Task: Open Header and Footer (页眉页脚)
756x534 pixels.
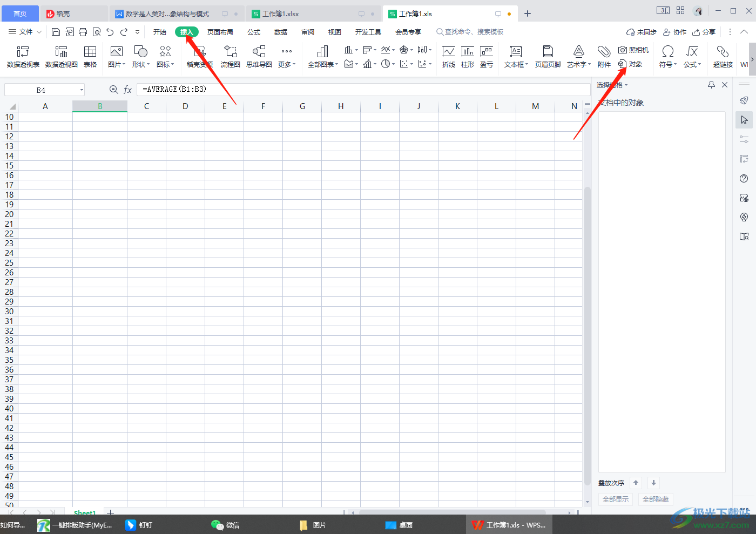Action: coord(548,57)
